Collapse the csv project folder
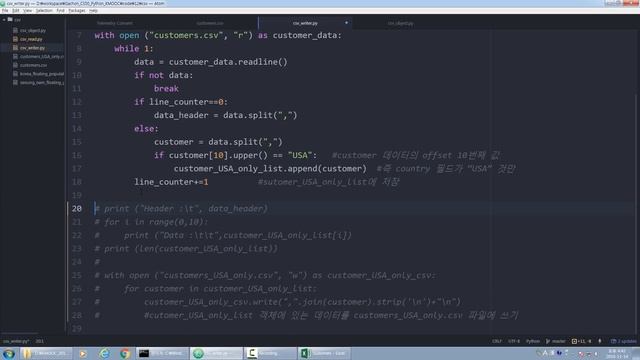The width and height of the screenshot is (640, 360). pos(4,20)
